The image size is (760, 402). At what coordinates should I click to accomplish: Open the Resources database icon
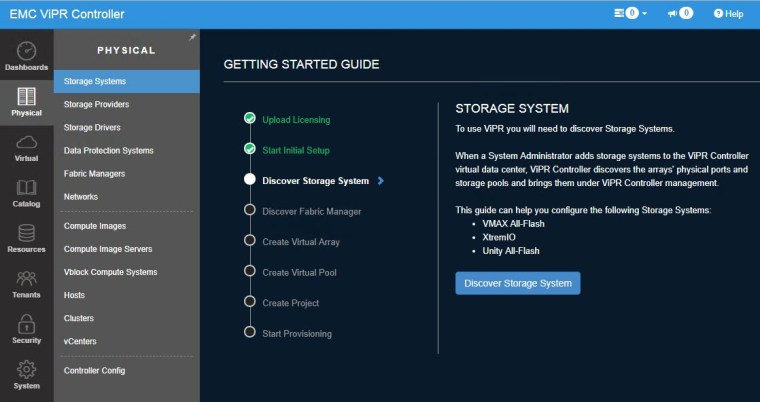coord(26,233)
